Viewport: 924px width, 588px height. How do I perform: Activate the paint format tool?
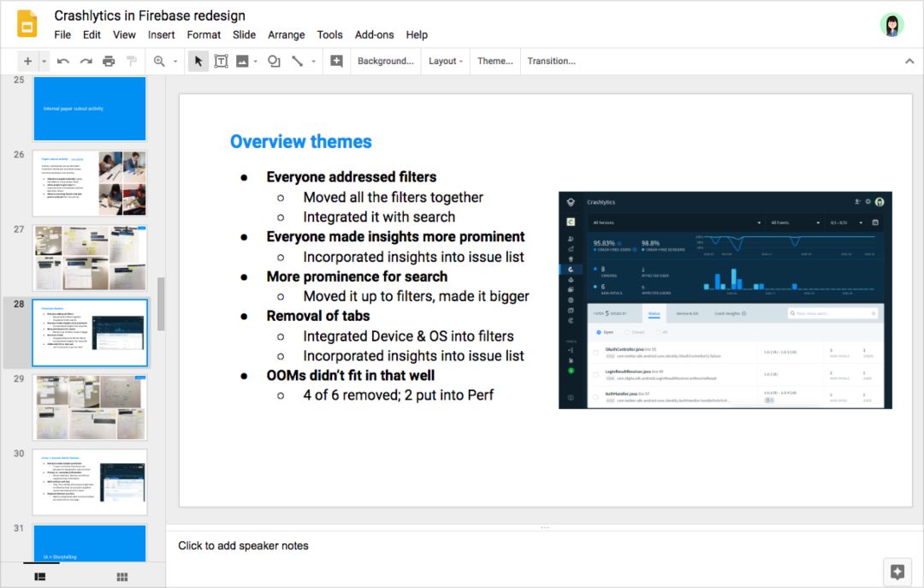(132, 61)
